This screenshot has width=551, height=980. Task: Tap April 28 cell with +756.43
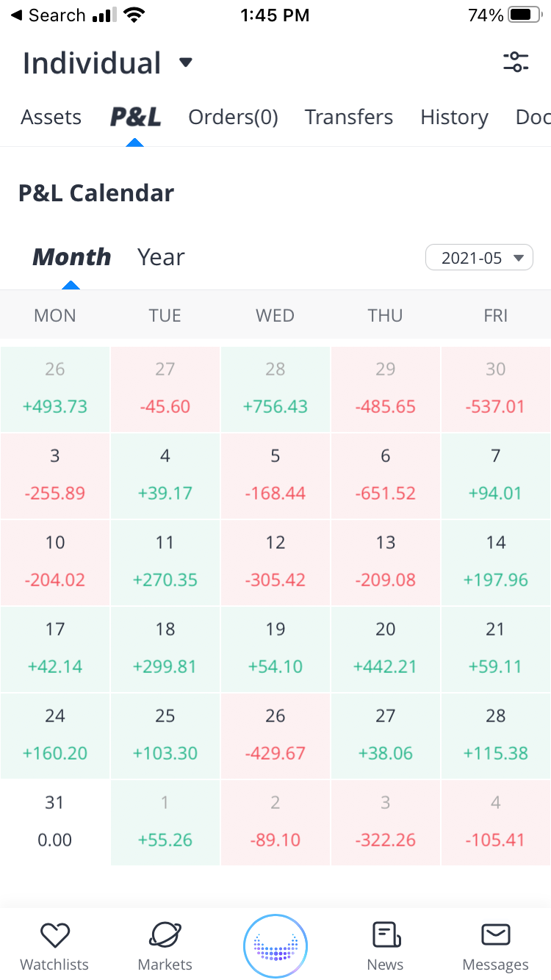point(275,389)
